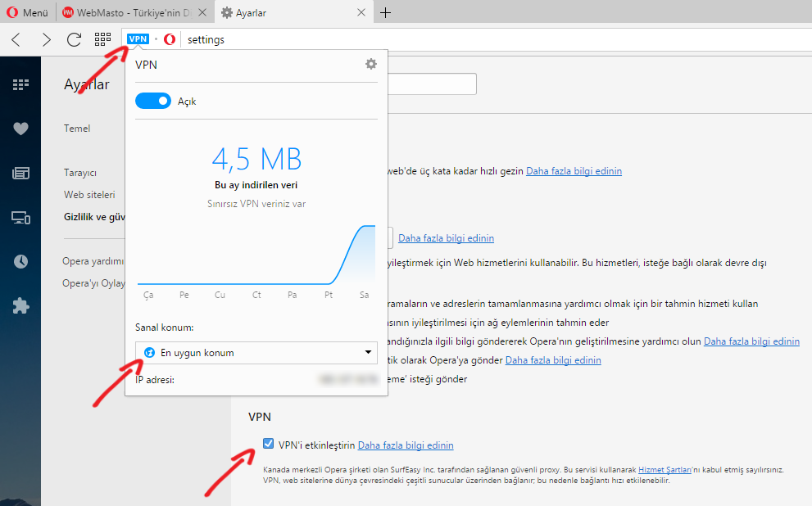Open Bookmarks heart icon in sidebar

(20, 129)
